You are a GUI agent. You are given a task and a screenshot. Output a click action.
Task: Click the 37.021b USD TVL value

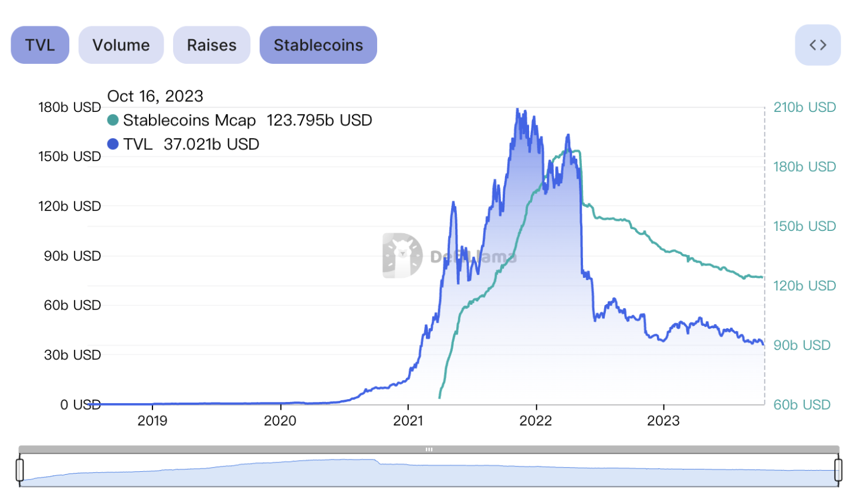tap(211, 144)
